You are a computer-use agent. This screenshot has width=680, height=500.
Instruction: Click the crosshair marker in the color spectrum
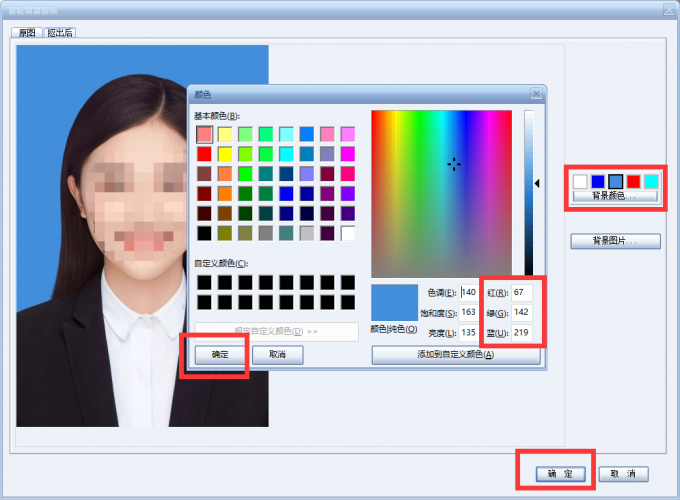point(454,164)
